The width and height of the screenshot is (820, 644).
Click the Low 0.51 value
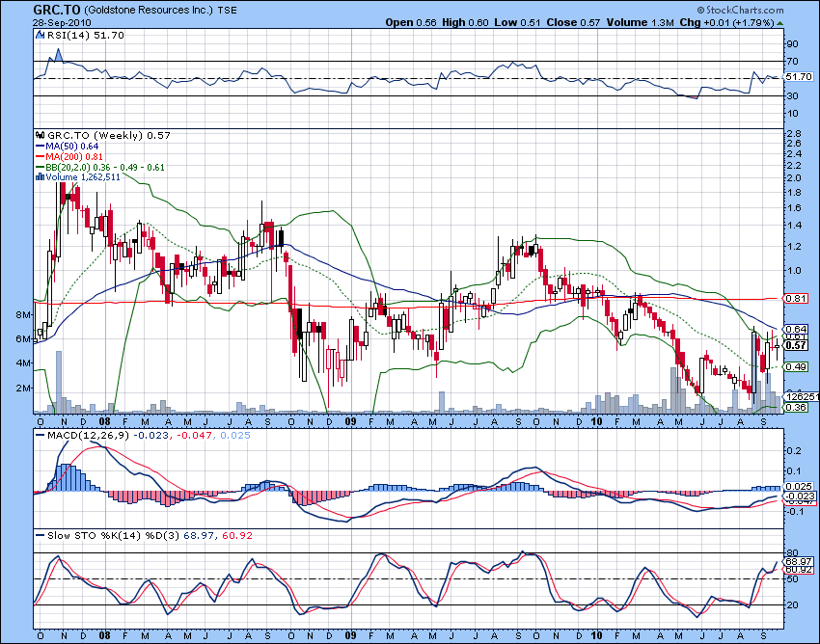point(517,22)
